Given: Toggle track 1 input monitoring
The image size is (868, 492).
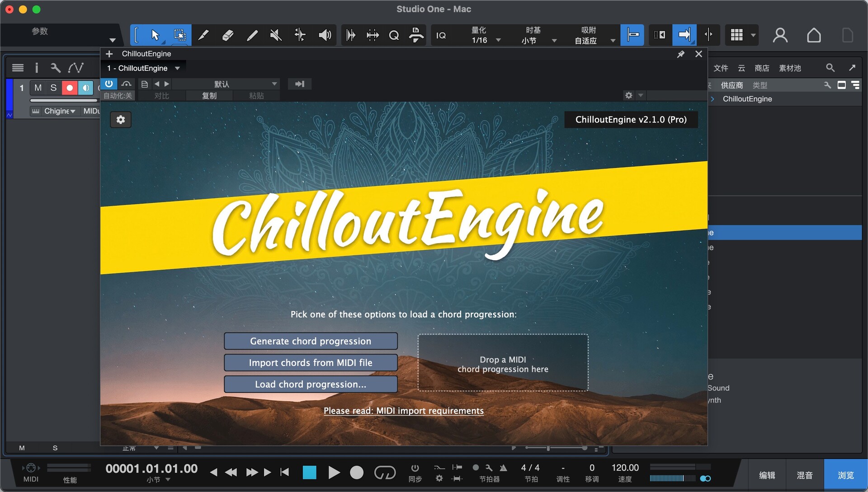Looking at the screenshot, I should 85,88.
